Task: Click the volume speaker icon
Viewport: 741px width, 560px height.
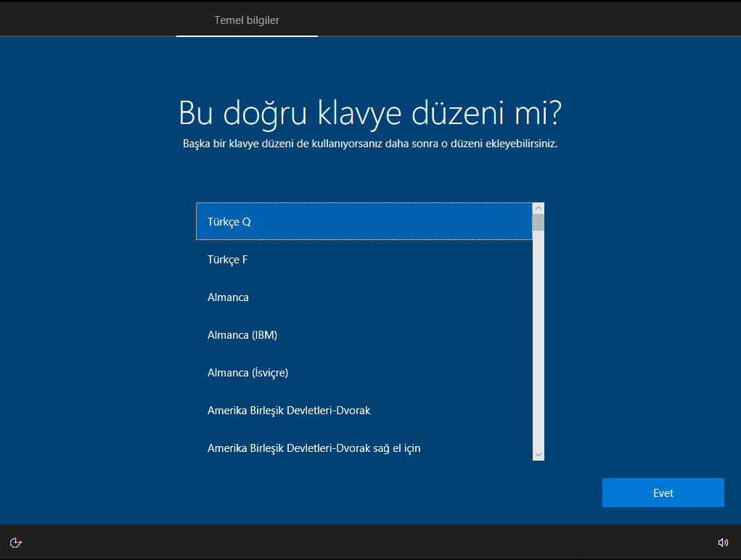Action: tap(723, 543)
